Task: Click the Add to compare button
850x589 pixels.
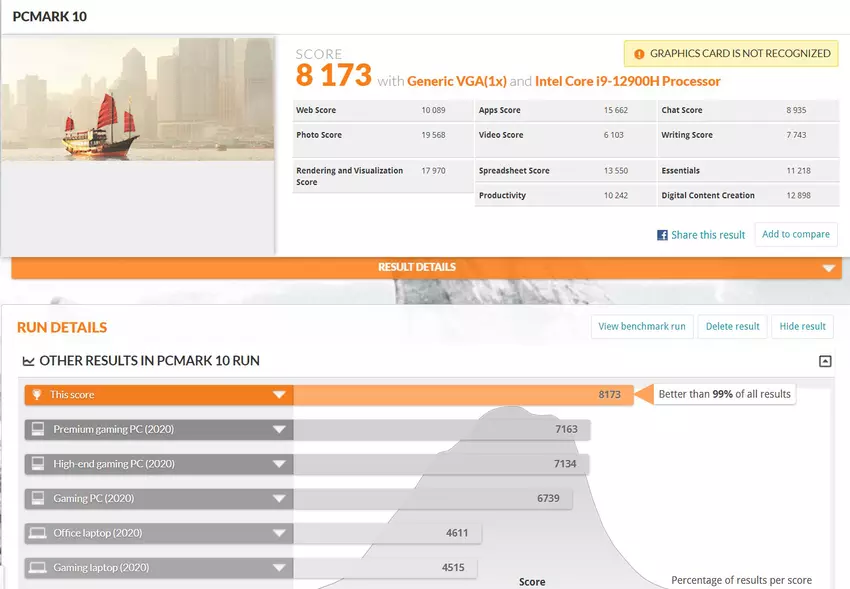Action: (x=796, y=234)
